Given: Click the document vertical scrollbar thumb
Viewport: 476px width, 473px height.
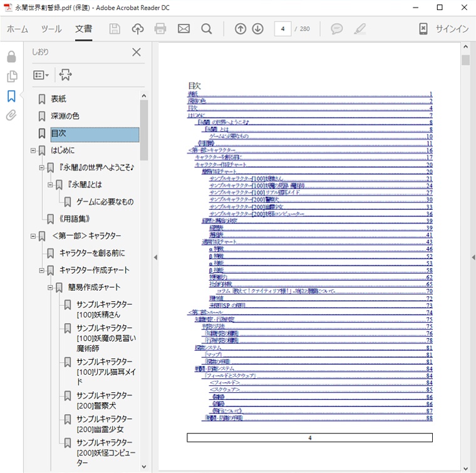Looking at the screenshot, I should pos(466,60).
